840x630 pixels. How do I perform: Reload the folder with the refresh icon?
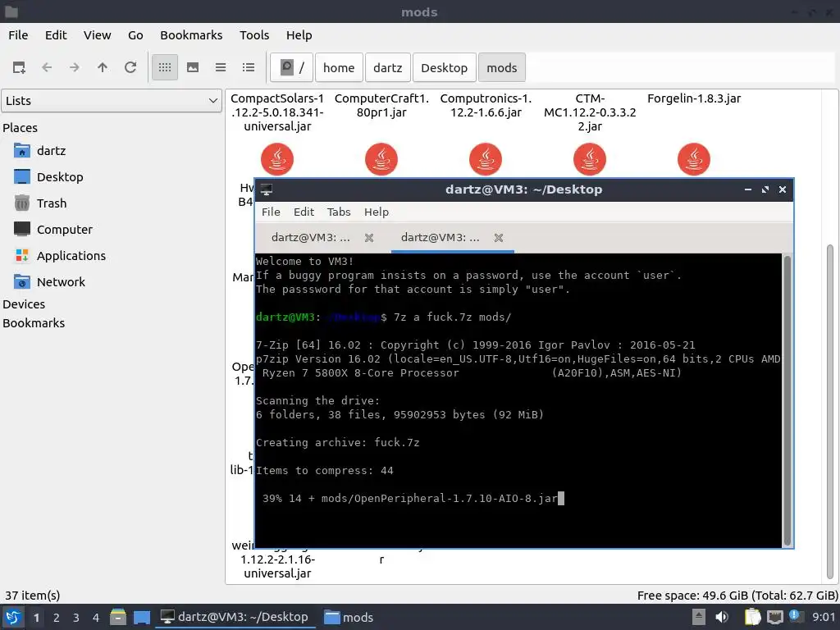pyautogui.click(x=130, y=67)
